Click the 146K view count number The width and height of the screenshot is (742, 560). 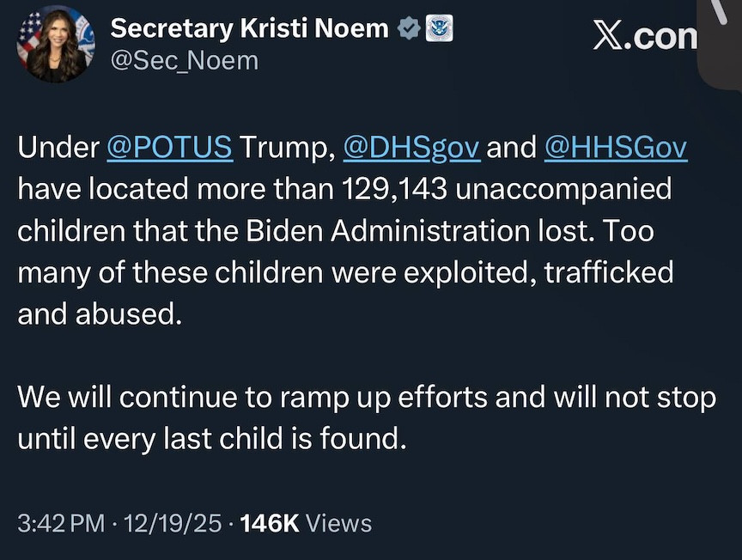(x=271, y=522)
